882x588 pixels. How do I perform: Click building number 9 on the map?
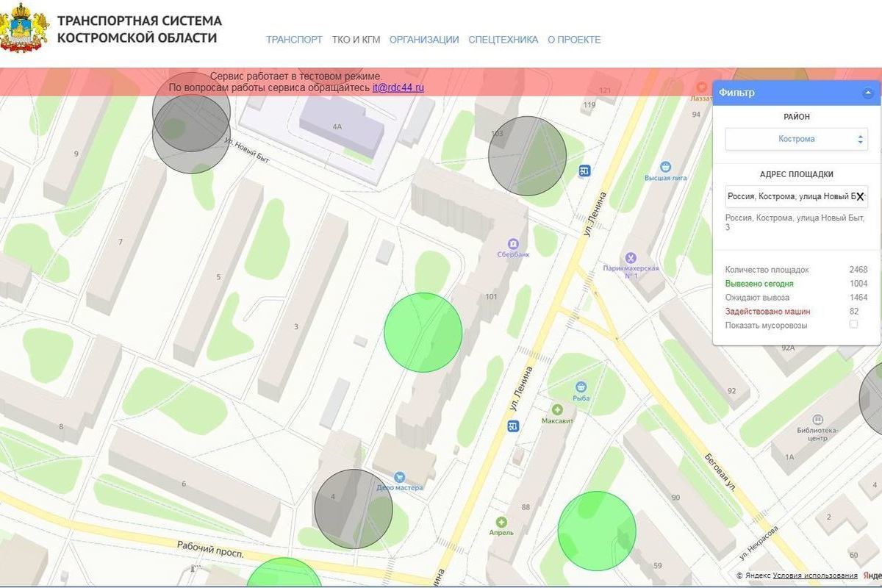pos(76,154)
